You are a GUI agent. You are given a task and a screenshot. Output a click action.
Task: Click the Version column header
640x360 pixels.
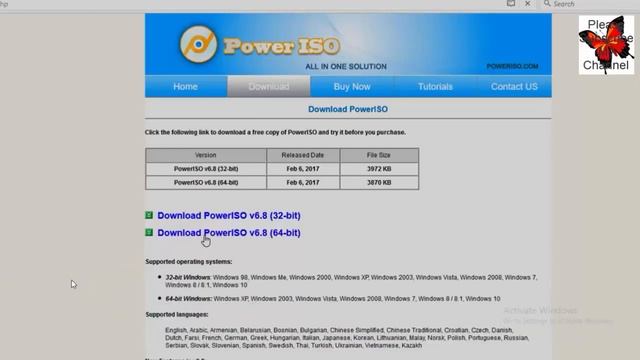[x=206, y=155]
